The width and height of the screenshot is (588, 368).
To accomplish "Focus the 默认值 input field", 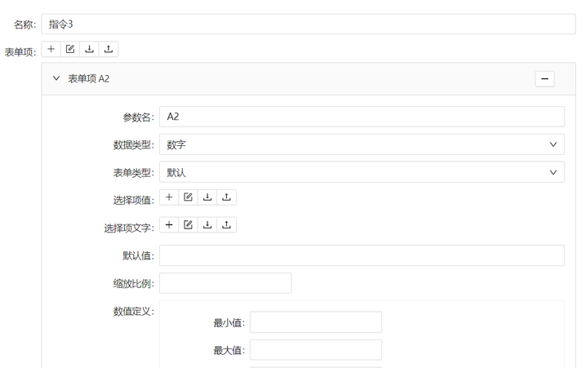I will point(362,255).
